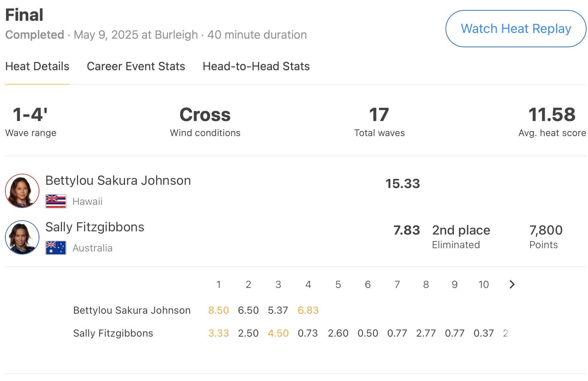
Task: Click Bettylou's 8.50 first wave score
Action: coord(218,310)
